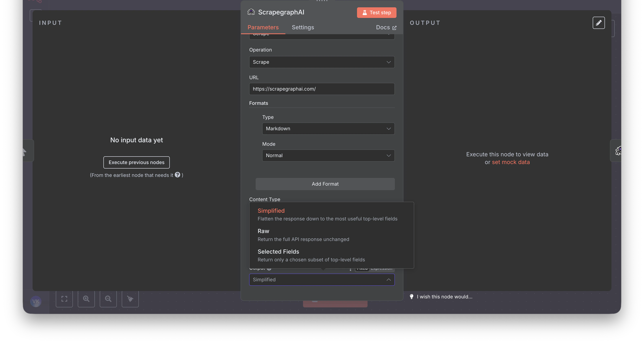
Task: Click the VK user avatar
Action: tap(36, 301)
